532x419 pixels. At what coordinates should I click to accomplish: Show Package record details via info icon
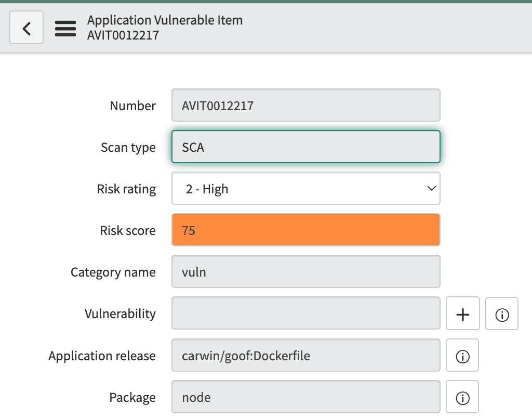coord(462,397)
